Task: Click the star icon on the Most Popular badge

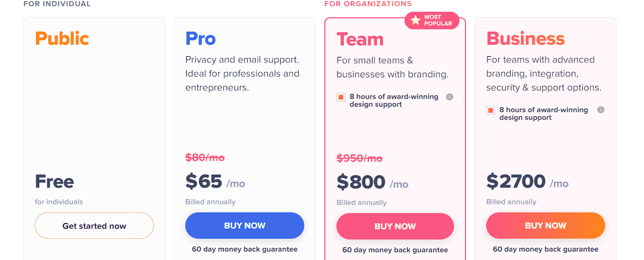Action: point(415,20)
